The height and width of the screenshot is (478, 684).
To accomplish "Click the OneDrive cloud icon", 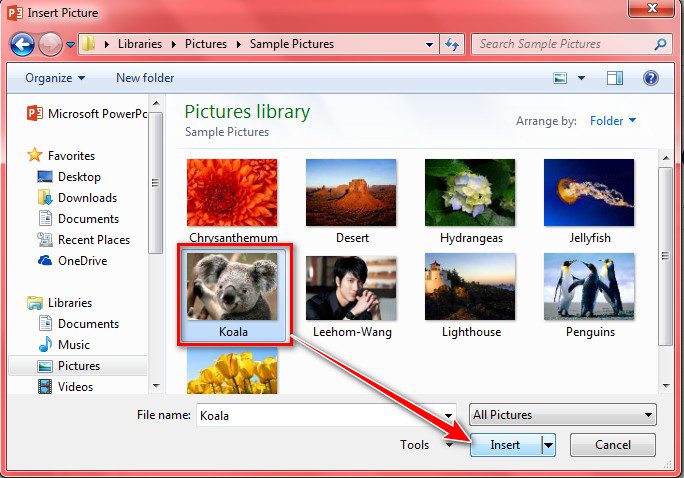I will (x=45, y=260).
